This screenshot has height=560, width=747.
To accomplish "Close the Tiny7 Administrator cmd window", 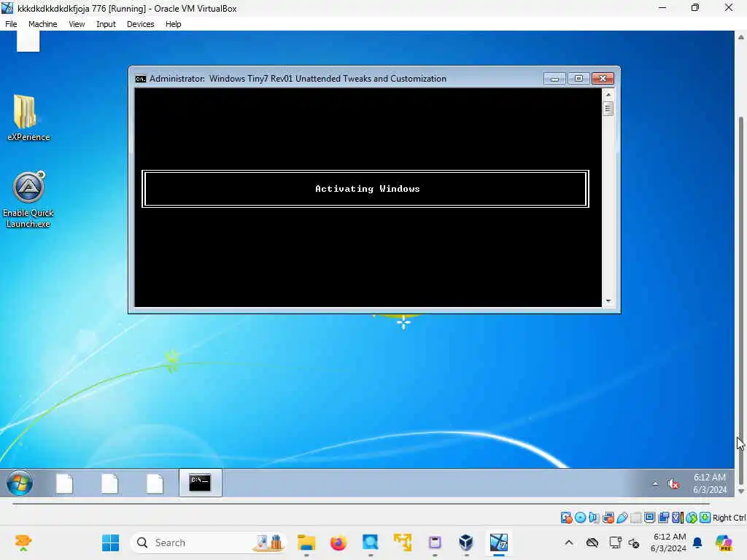I will [603, 79].
